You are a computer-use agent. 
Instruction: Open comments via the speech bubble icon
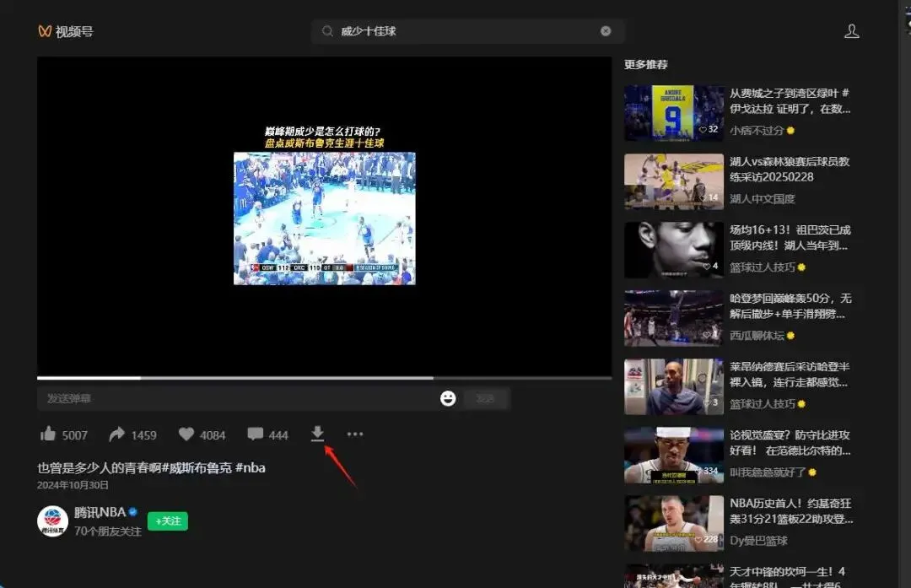coord(255,434)
